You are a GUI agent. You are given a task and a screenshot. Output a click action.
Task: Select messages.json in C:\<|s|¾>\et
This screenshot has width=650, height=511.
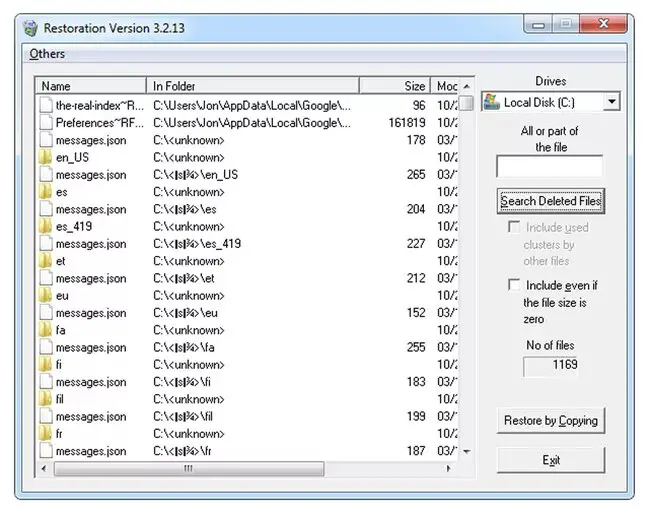[91, 279]
